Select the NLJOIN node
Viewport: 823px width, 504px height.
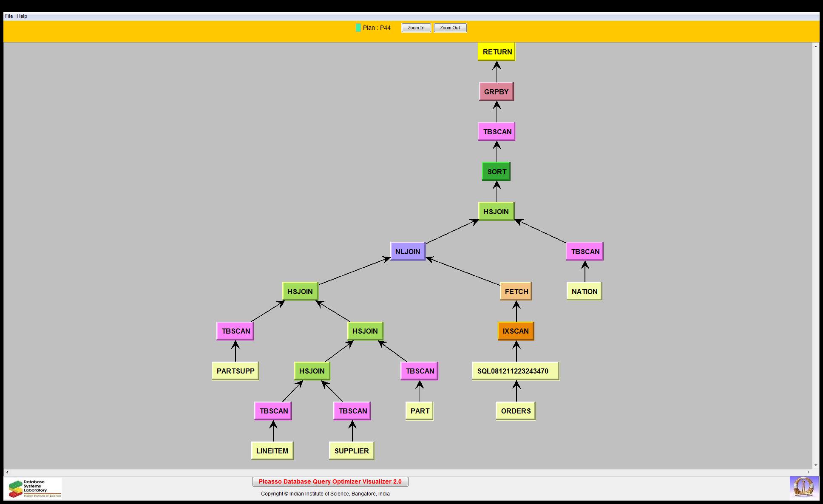coord(408,252)
